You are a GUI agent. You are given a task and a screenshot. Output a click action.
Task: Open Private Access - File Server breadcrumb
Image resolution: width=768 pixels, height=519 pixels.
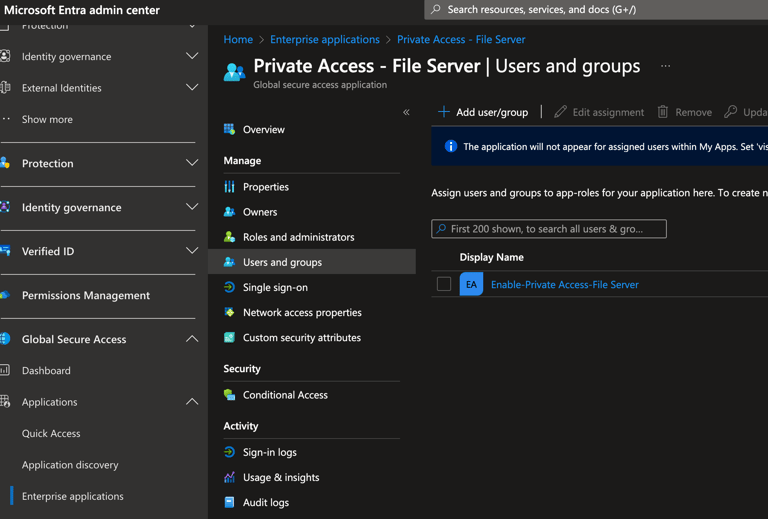click(461, 39)
